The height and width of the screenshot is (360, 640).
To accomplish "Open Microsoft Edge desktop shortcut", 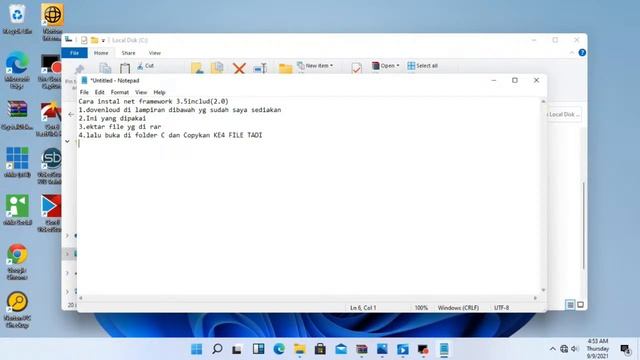I will (17, 70).
